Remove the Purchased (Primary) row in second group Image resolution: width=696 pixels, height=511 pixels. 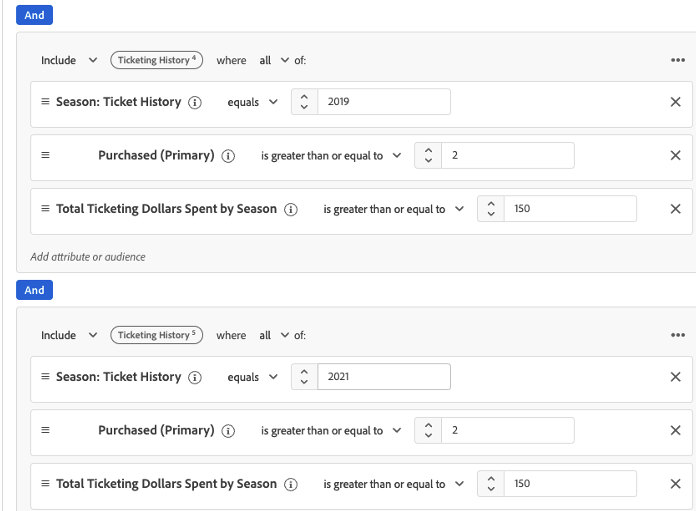pyautogui.click(x=675, y=431)
